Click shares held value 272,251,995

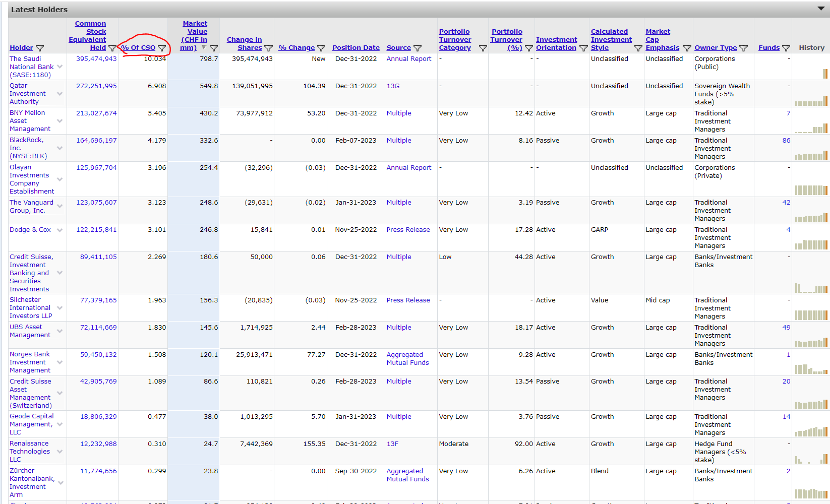(x=96, y=86)
